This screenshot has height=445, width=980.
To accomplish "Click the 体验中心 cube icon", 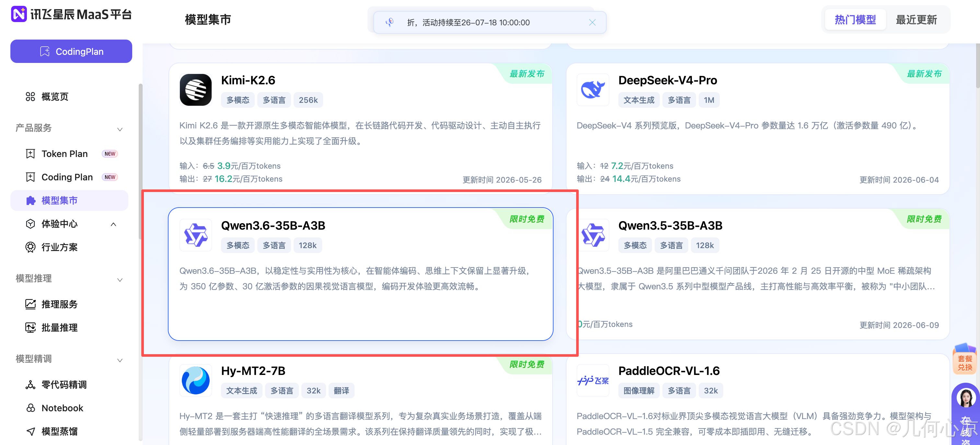I will pos(30,224).
